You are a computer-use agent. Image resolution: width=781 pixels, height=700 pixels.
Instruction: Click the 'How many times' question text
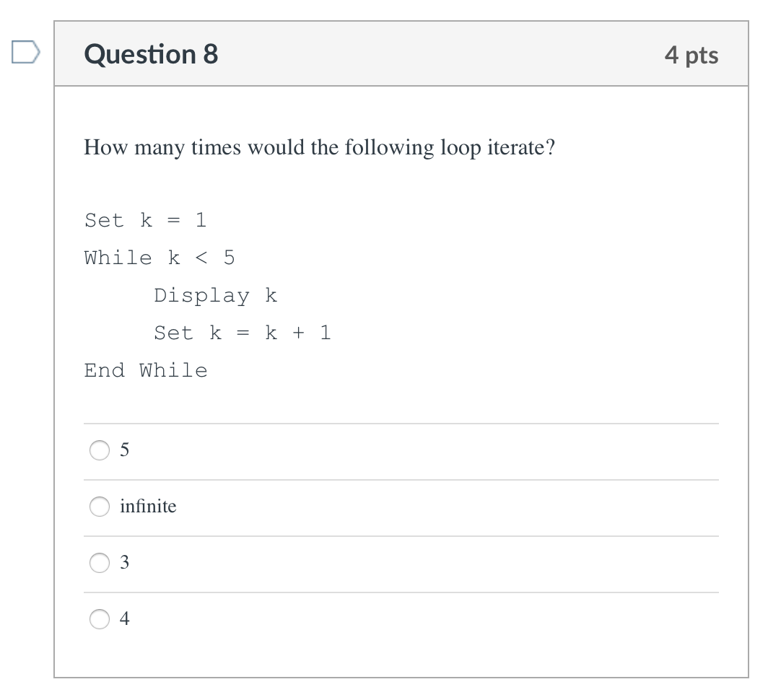319,147
